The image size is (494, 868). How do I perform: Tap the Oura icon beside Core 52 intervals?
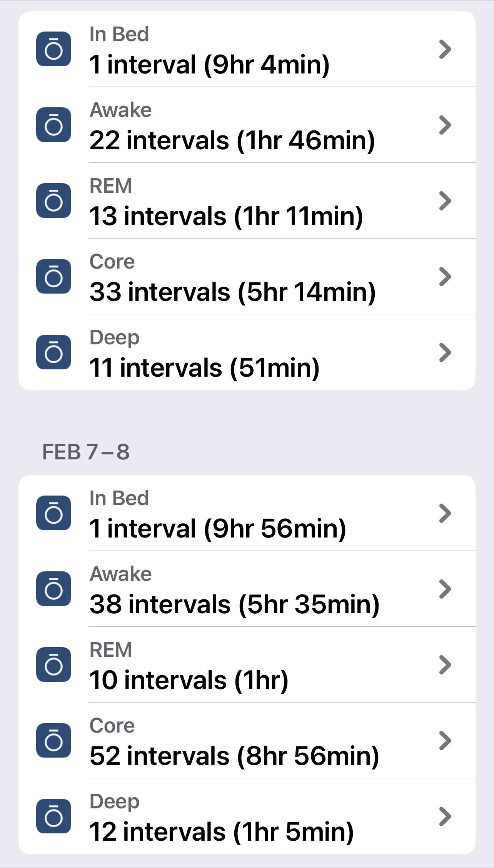pyautogui.click(x=53, y=740)
